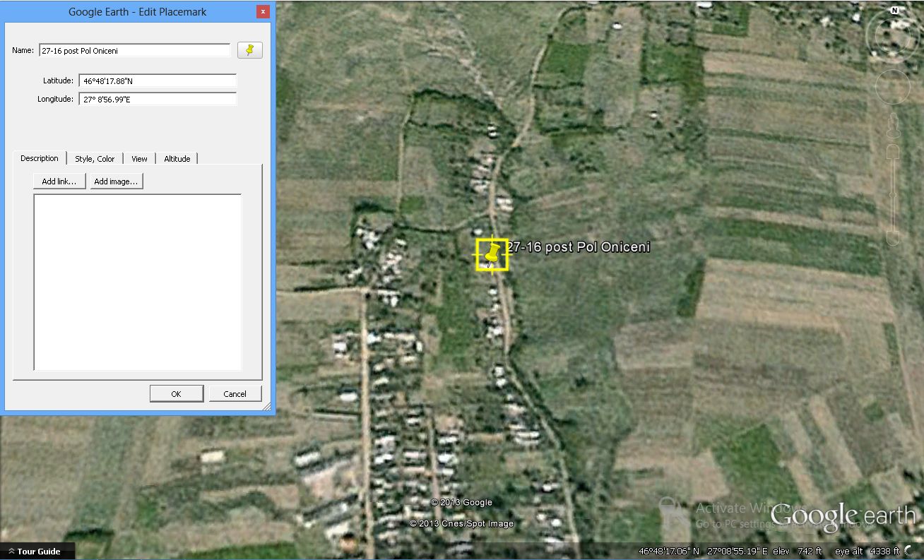Click the middle of the zoom slider
Viewport: 924px width, 560px height.
pyautogui.click(x=893, y=194)
